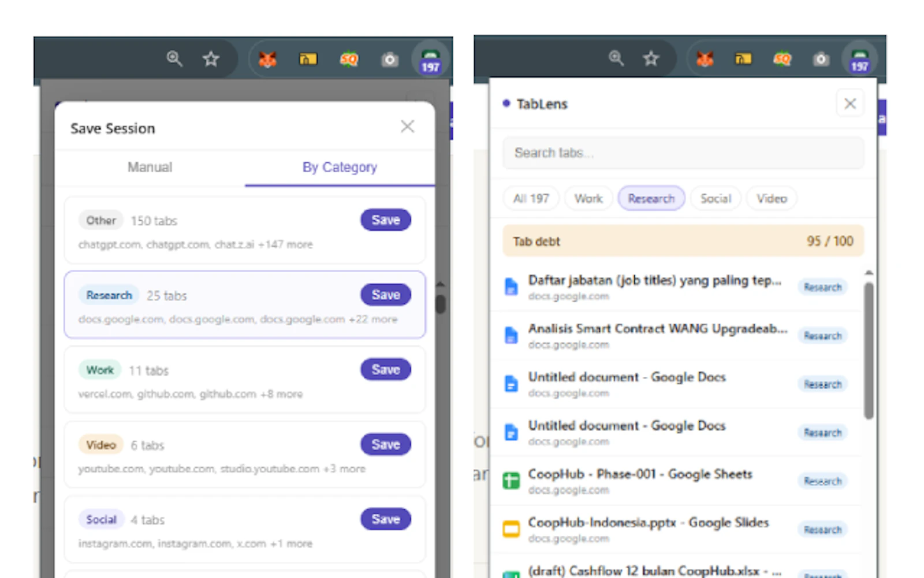Click Research tag on CoopHub-Indonesia.pptx row

(822, 529)
